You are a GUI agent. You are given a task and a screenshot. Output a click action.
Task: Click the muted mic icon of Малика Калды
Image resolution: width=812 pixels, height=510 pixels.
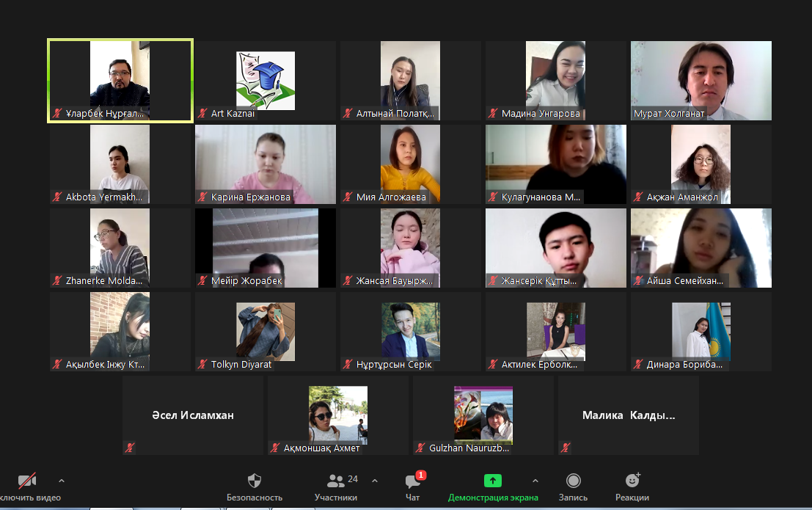(x=566, y=448)
